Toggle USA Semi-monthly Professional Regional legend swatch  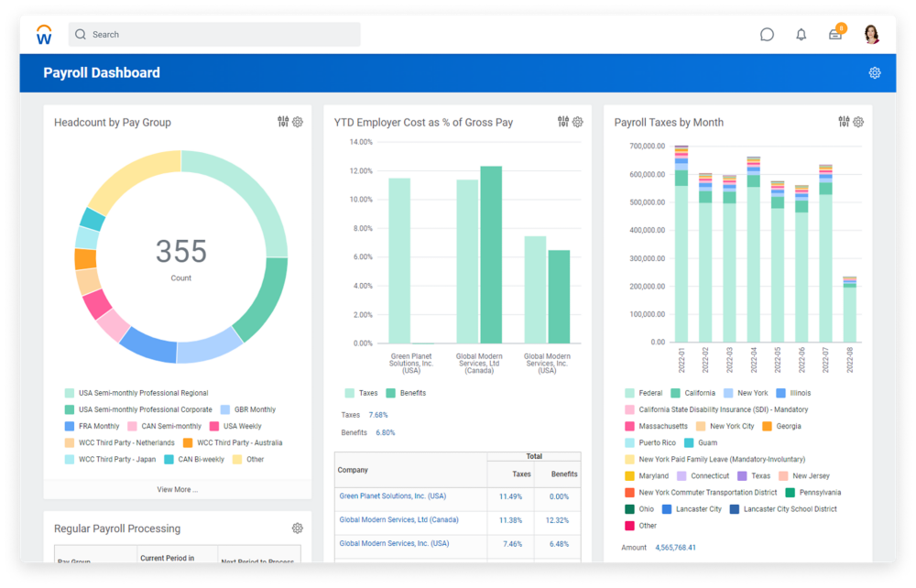point(70,393)
